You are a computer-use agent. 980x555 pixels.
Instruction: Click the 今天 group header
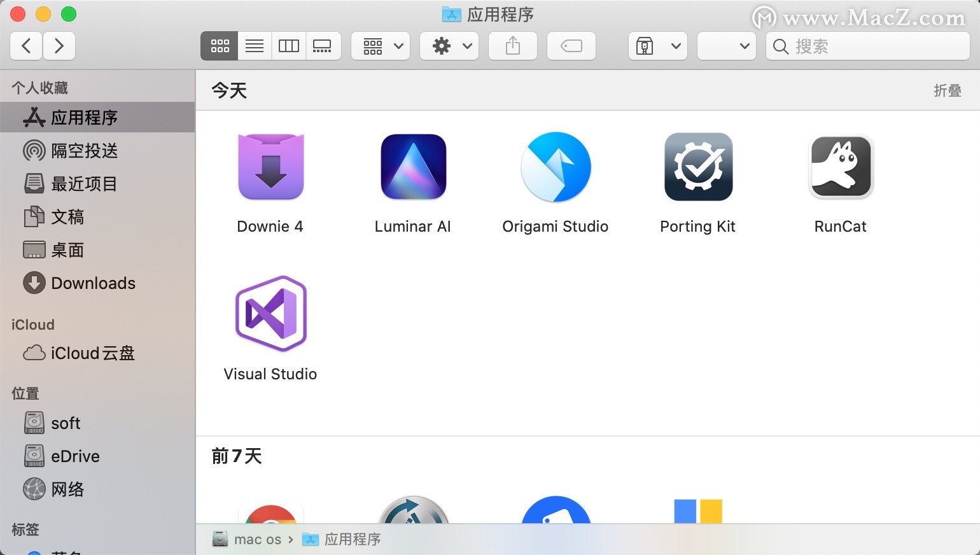click(x=229, y=90)
